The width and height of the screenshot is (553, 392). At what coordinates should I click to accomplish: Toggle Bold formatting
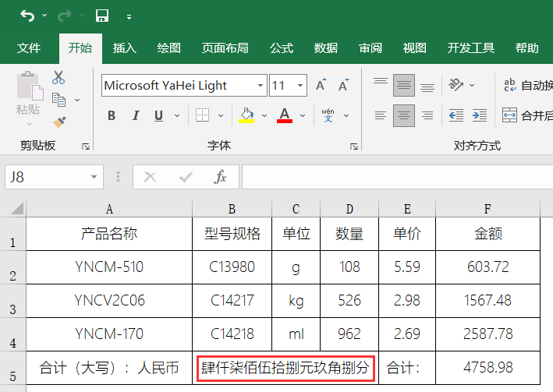(x=112, y=115)
